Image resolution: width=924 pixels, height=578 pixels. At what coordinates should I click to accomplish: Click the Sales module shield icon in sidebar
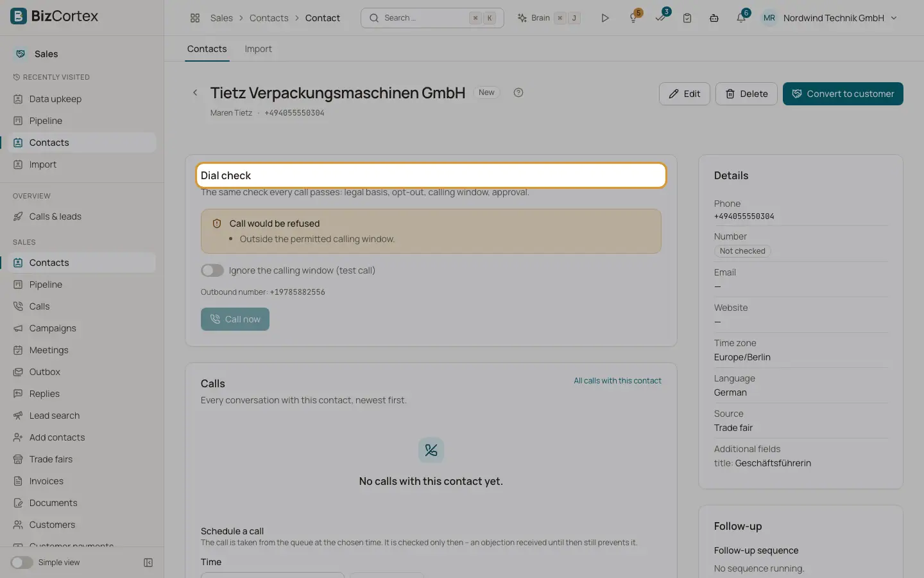(21, 54)
